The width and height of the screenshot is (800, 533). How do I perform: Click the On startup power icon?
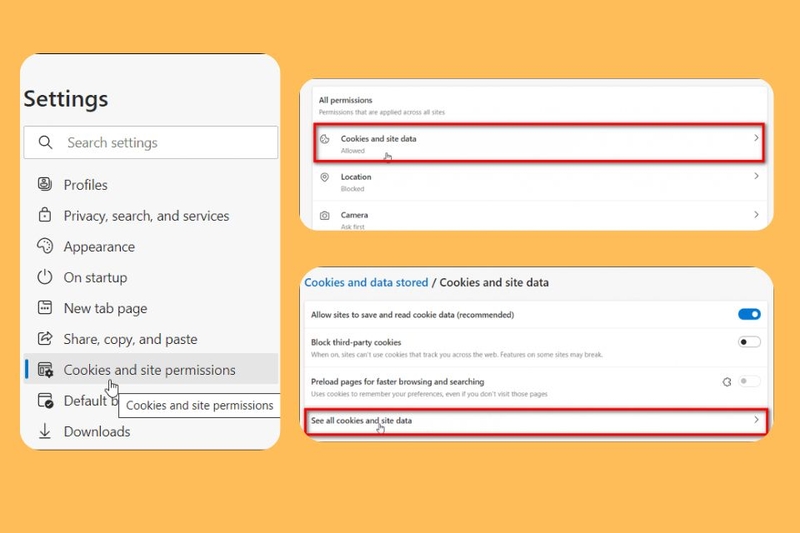click(45, 277)
